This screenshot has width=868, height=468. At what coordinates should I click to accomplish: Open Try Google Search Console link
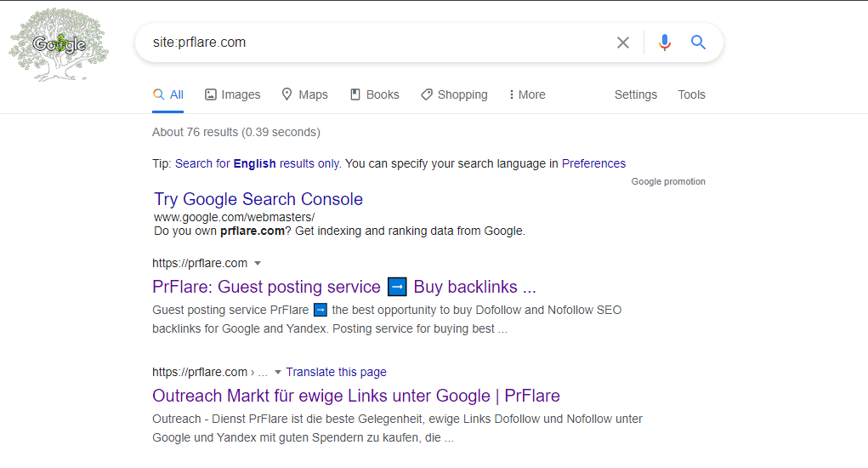pos(258,199)
